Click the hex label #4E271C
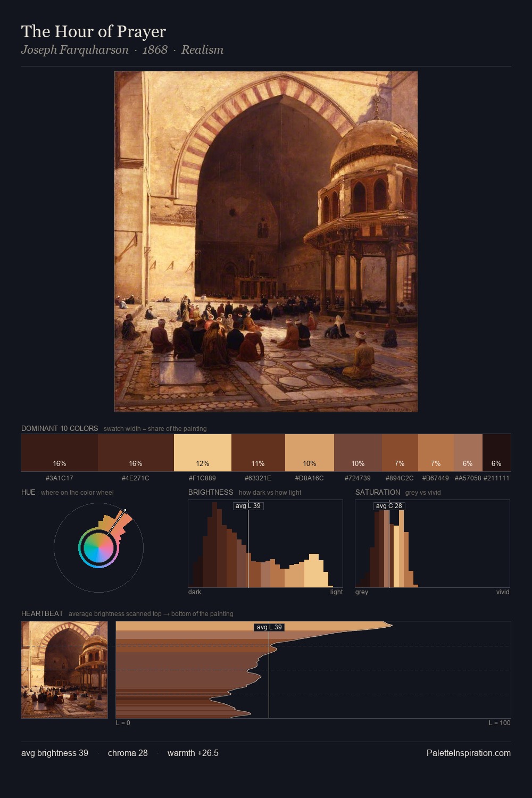The height and width of the screenshot is (798, 532). coord(136,478)
